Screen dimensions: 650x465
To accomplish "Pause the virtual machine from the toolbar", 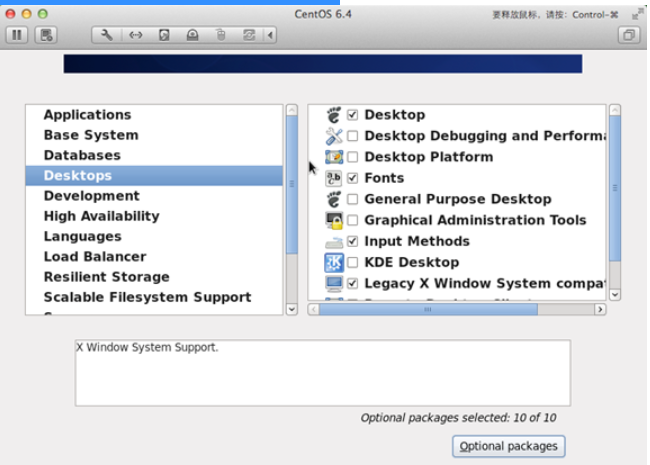I will point(17,35).
